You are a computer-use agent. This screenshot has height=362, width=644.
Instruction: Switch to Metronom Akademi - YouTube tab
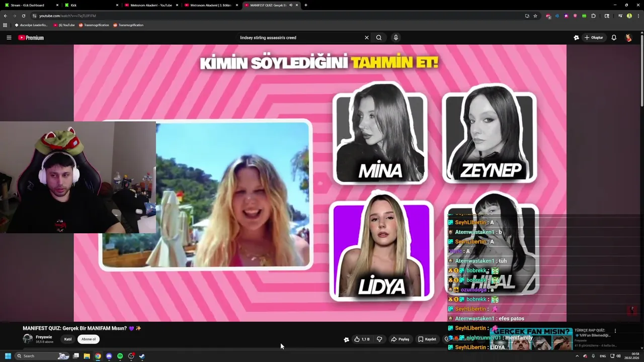coord(150,5)
